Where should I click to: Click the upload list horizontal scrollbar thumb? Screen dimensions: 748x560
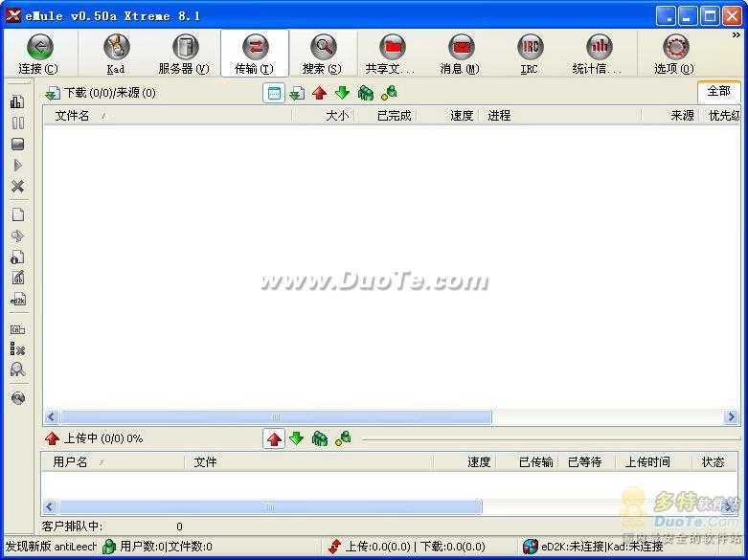pyautogui.click(x=270, y=506)
